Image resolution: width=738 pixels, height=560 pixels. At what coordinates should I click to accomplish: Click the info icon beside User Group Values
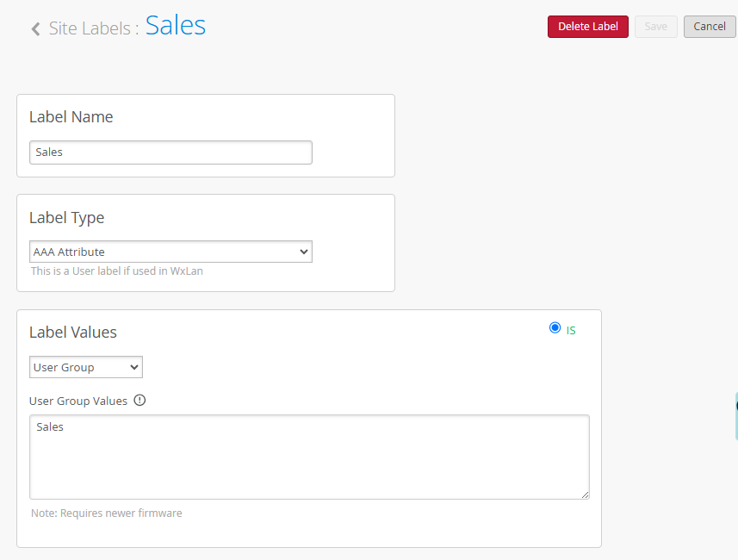pos(140,400)
